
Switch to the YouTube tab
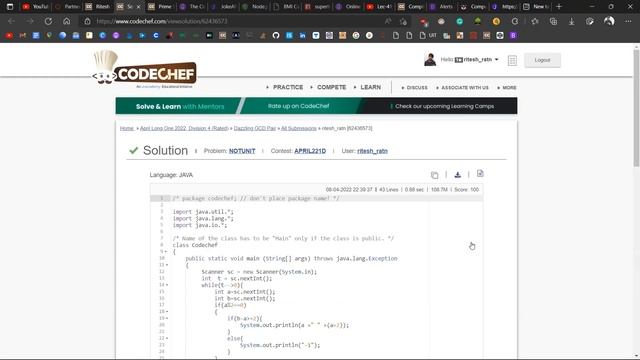tap(36, 7)
